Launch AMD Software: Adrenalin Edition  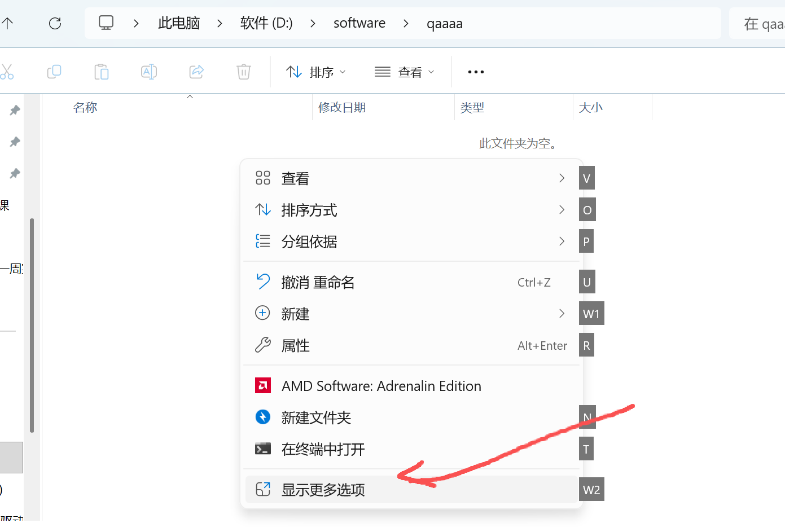click(381, 386)
